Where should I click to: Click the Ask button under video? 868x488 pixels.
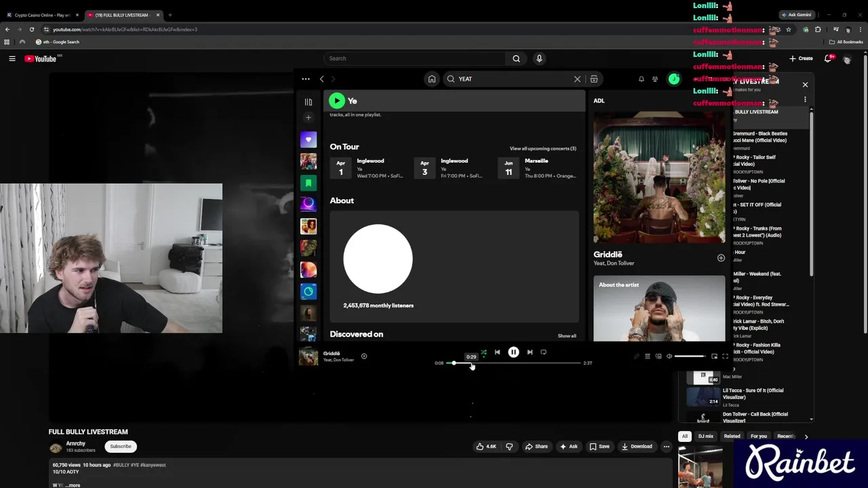point(569,447)
